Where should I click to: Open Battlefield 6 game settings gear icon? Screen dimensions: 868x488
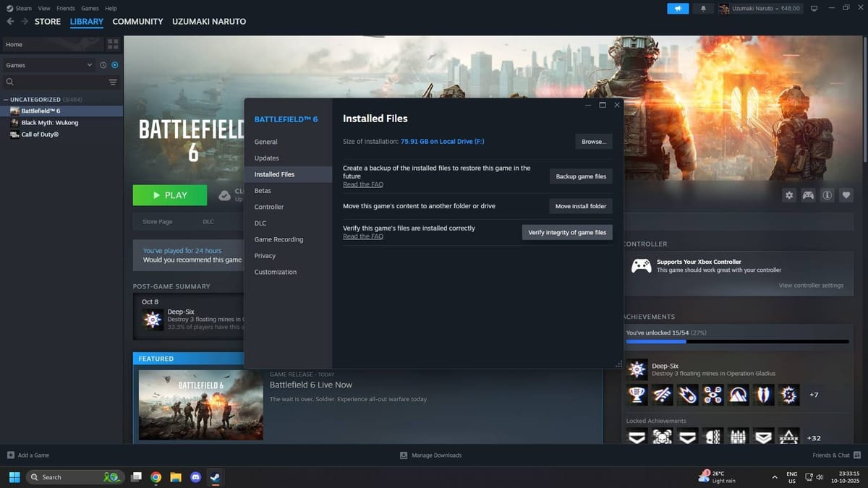(x=788, y=194)
